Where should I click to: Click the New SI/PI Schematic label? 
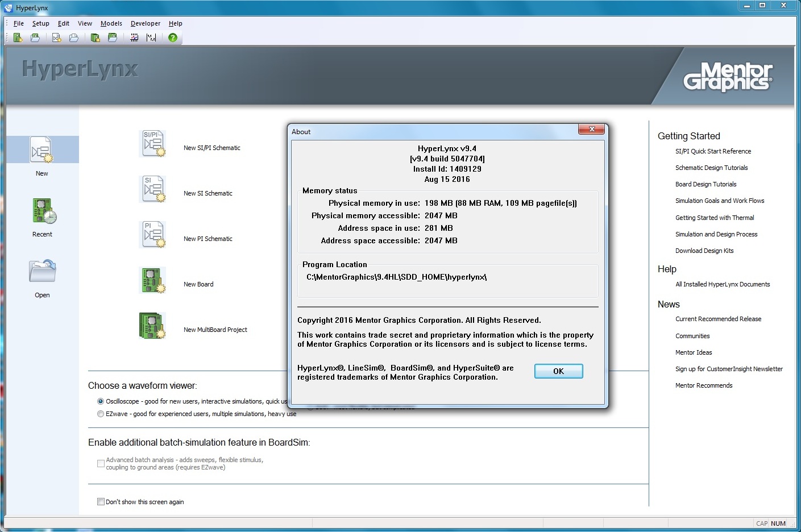[211, 148]
